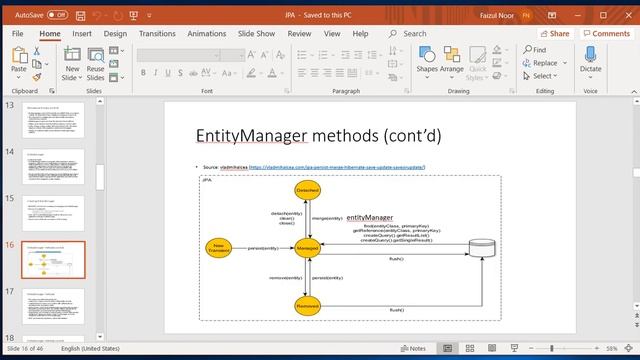Click the Redo icon
The height and width of the screenshot is (360, 640).
click(x=118, y=16)
